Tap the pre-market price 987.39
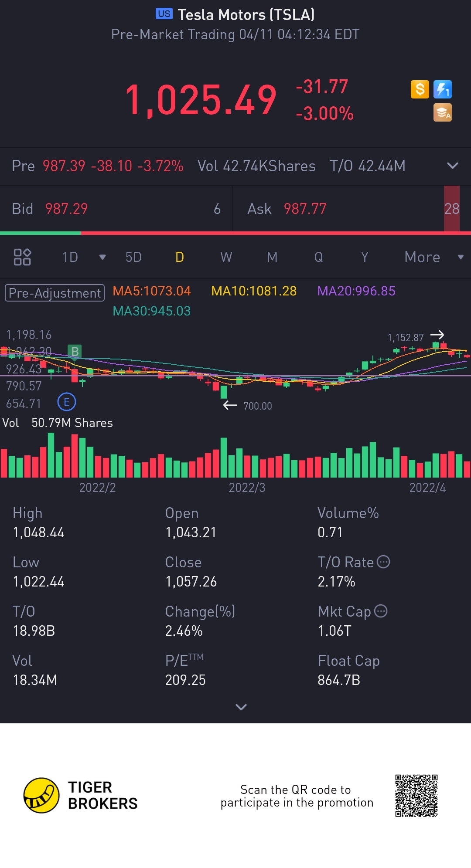The height and width of the screenshot is (868, 471). click(64, 166)
